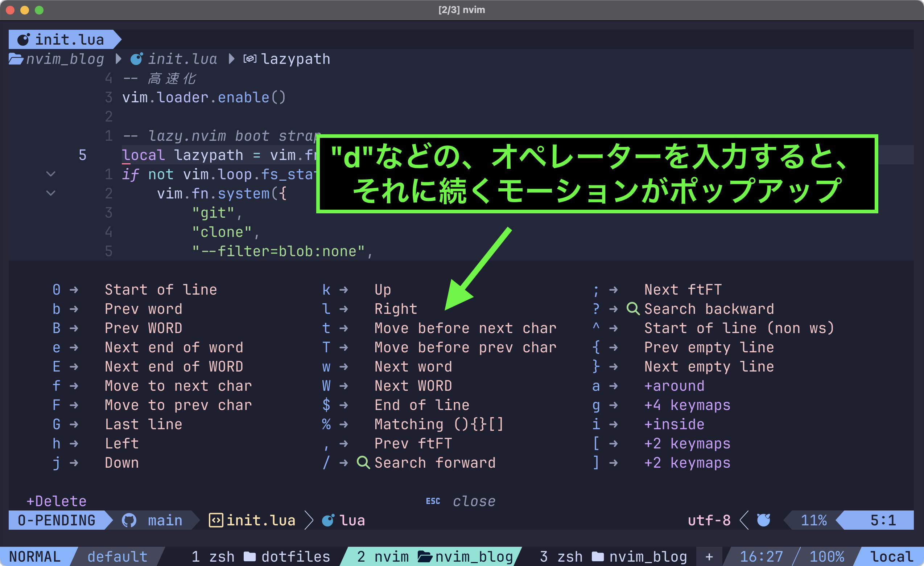Expand '+4 keymaps' under g

[x=687, y=405]
